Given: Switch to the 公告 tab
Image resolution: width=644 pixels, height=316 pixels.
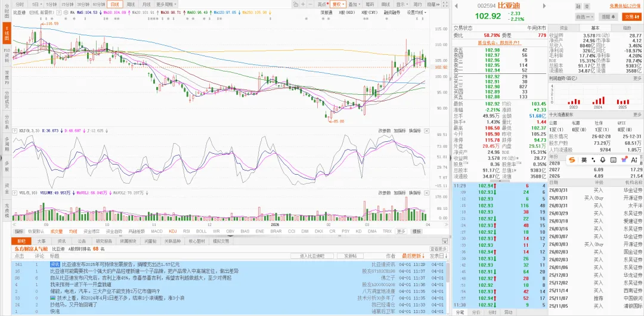Looking at the screenshot, I should 82,241.
